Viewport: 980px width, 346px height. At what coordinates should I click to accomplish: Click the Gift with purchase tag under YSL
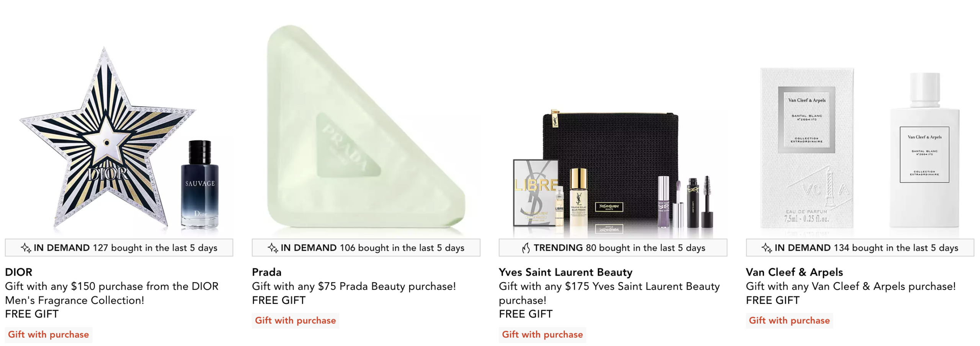click(542, 335)
